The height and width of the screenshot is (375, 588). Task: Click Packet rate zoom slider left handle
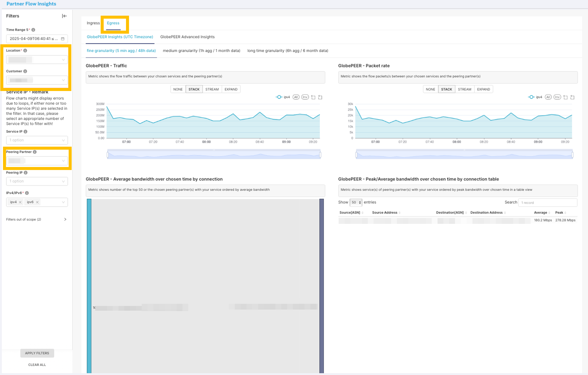coord(356,155)
